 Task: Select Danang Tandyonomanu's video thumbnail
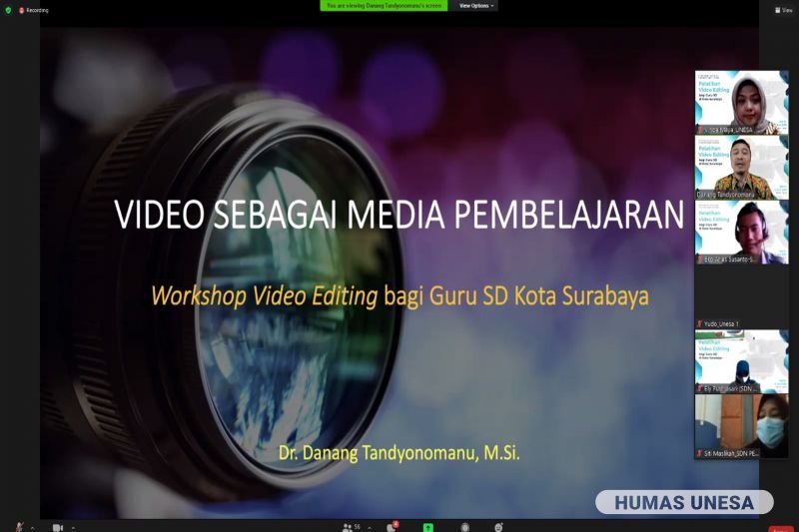click(741, 168)
